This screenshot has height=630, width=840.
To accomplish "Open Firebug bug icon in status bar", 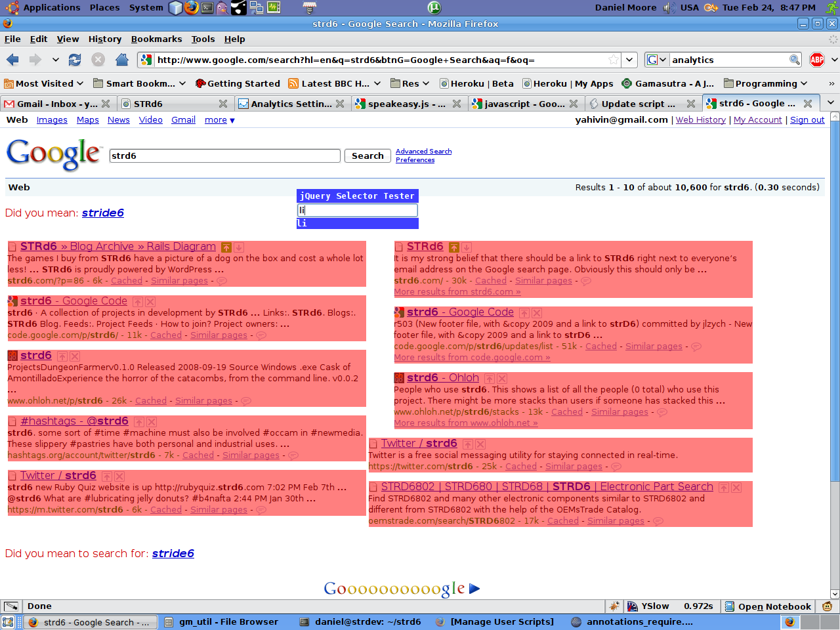I will [x=614, y=606].
